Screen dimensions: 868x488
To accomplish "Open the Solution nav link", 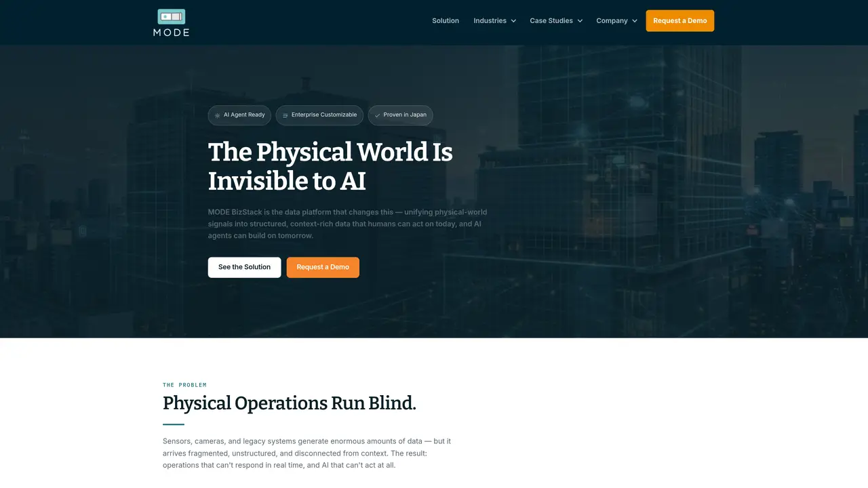I will tap(446, 20).
